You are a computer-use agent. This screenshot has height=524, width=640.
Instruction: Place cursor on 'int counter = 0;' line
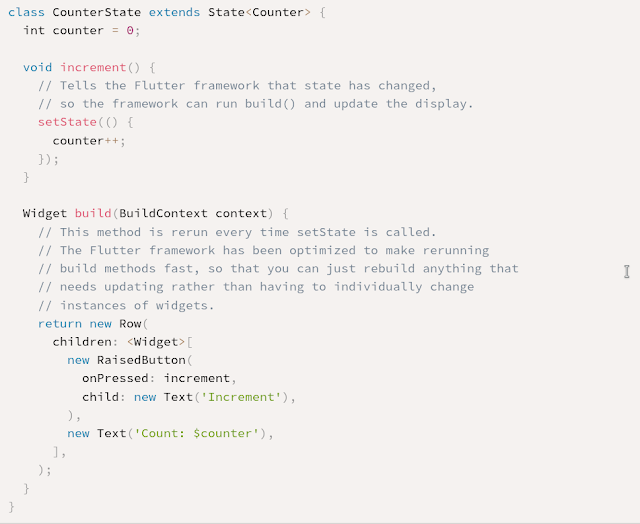82,30
